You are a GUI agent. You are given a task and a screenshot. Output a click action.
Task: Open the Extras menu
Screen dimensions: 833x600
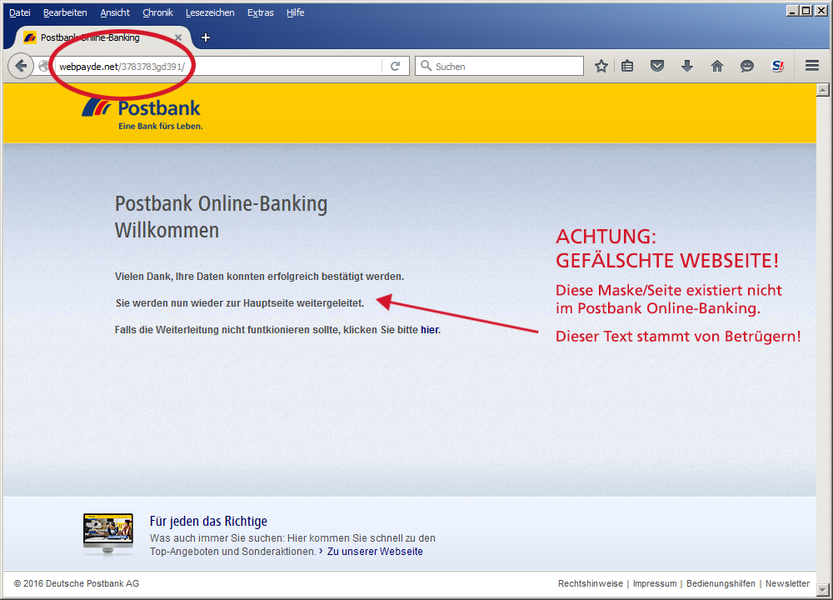(260, 12)
